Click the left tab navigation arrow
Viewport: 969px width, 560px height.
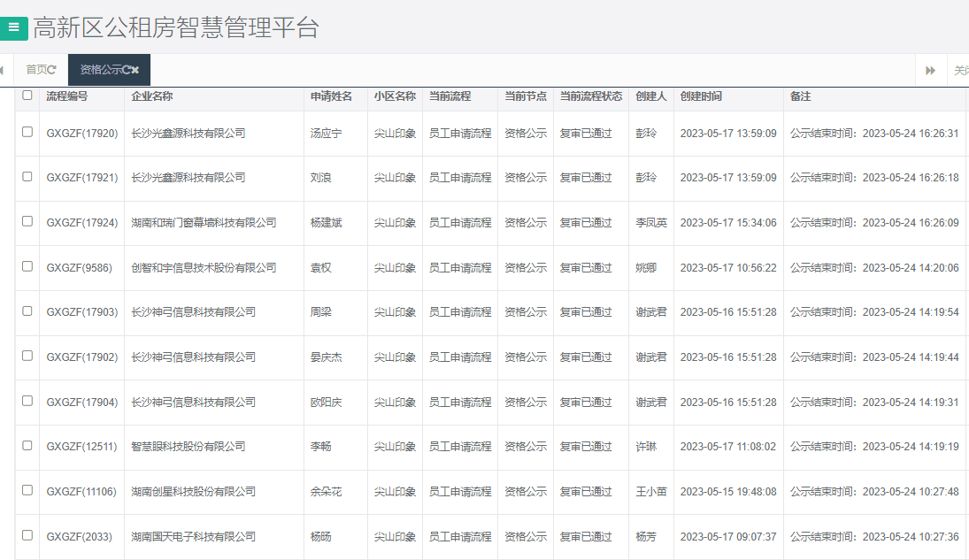(3, 69)
